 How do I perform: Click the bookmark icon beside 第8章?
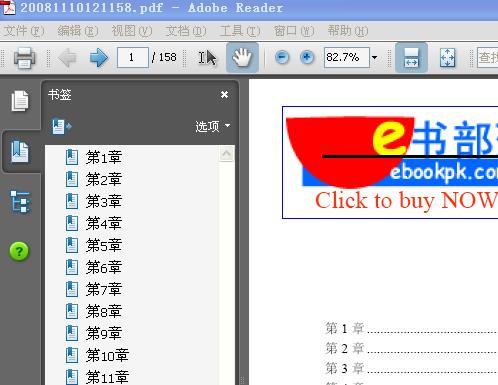click(72, 311)
